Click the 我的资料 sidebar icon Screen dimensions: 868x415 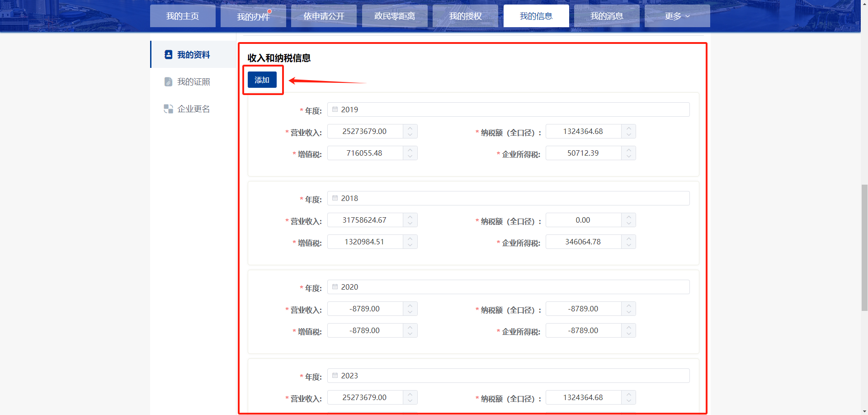point(168,55)
